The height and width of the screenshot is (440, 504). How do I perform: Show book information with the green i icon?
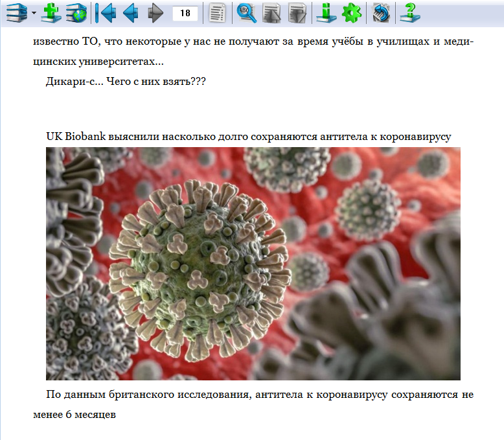point(326,13)
